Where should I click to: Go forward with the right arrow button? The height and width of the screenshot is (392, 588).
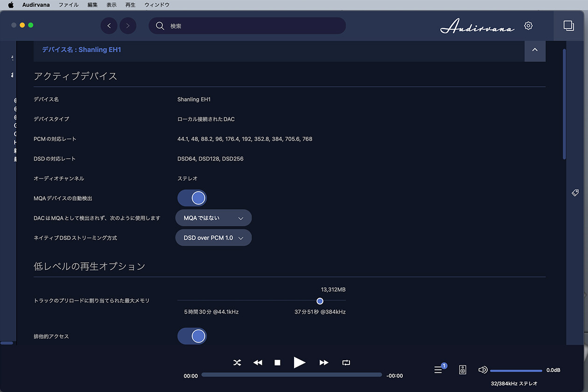(x=128, y=26)
